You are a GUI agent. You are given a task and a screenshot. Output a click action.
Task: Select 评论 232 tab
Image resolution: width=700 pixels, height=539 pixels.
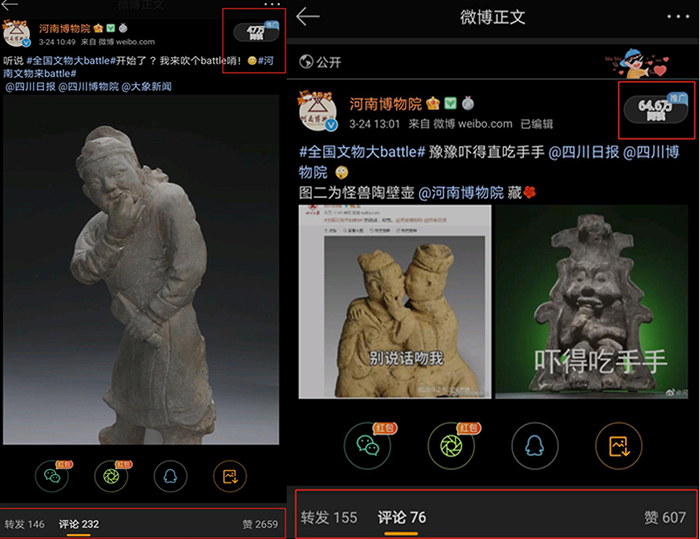tap(79, 524)
